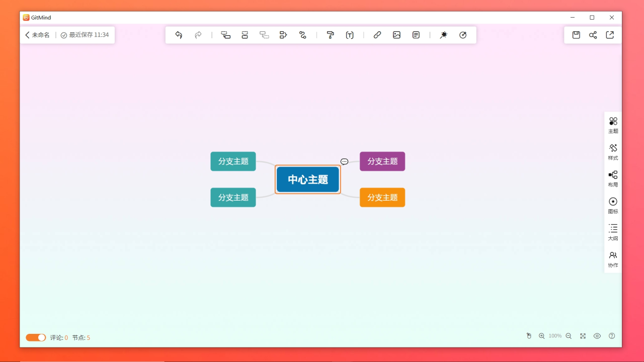Click the Redo icon
The width and height of the screenshot is (644, 362).
[x=198, y=35]
